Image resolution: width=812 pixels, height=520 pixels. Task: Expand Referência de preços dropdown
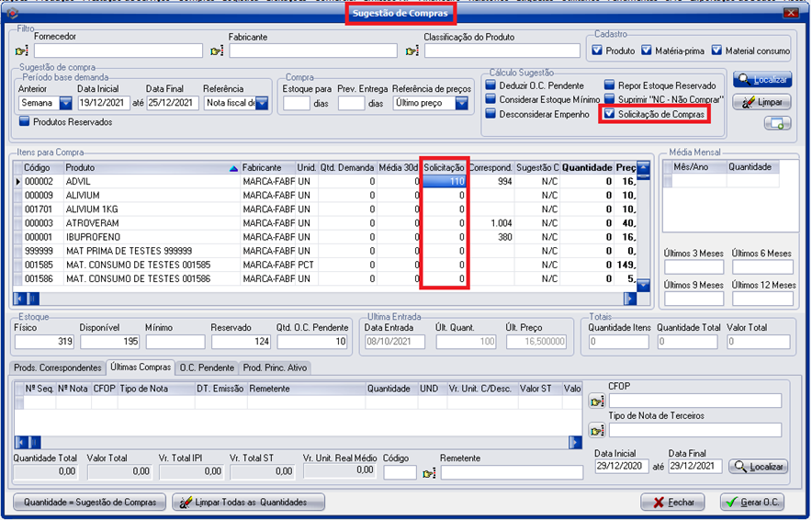461,104
